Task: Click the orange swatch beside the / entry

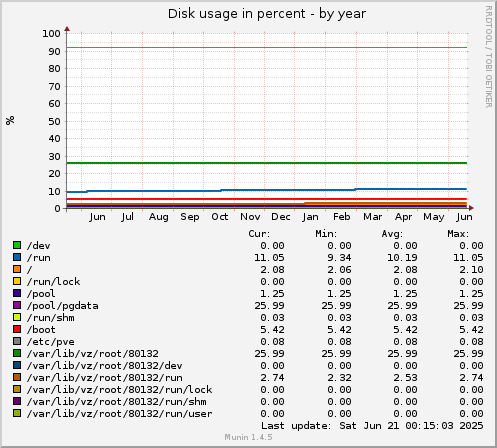Action: pyautogui.click(x=17, y=269)
